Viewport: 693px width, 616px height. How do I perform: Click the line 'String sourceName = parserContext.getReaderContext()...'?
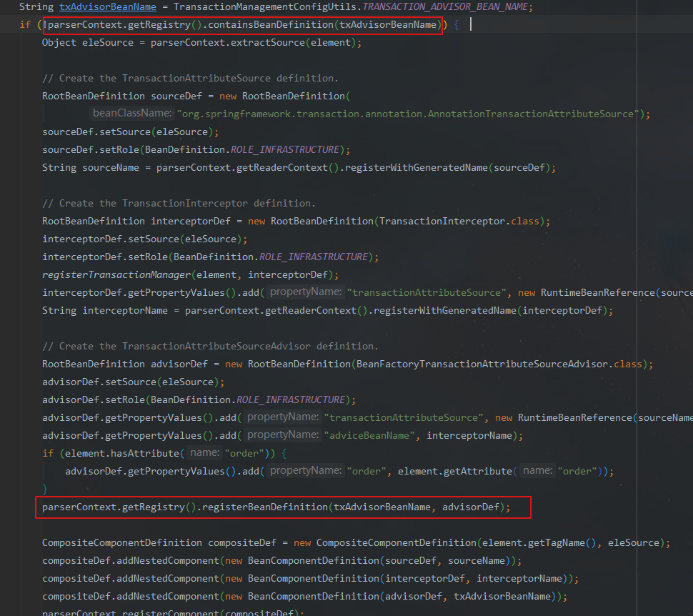pyautogui.click(x=299, y=168)
